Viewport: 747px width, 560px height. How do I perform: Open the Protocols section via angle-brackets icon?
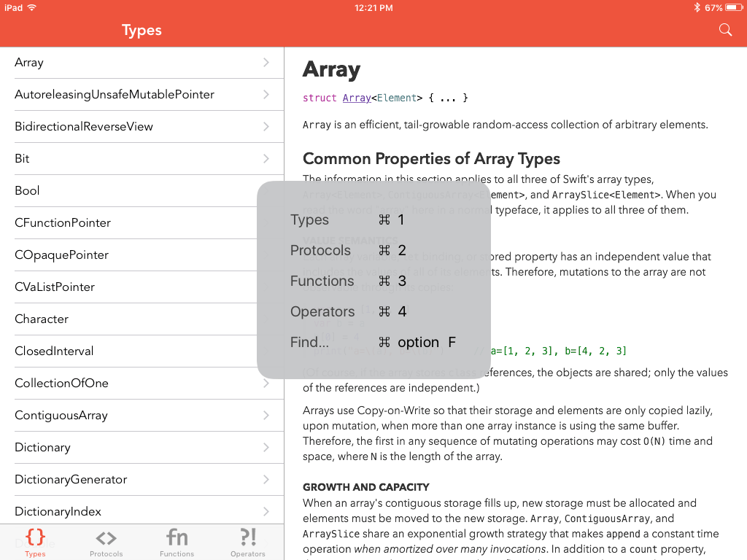tap(106, 537)
